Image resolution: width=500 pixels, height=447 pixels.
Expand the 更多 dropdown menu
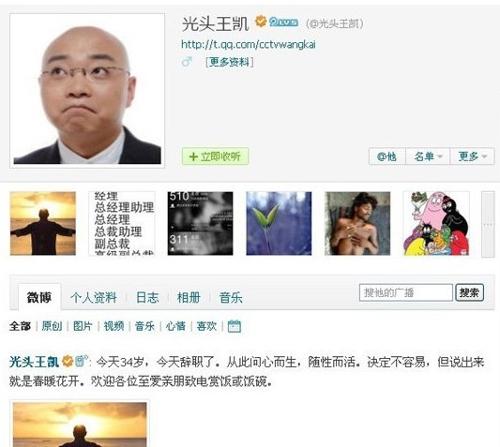(472, 156)
